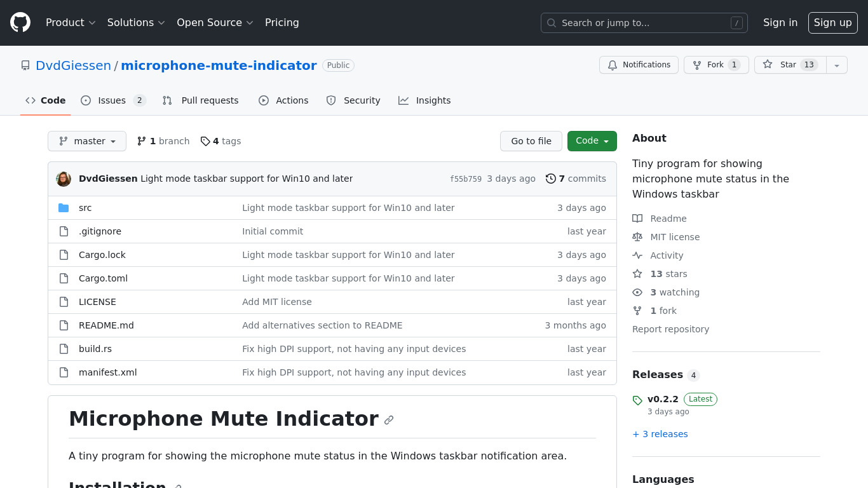Focus the Search or jump to field
868x488 pixels.
pyautogui.click(x=644, y=23)
